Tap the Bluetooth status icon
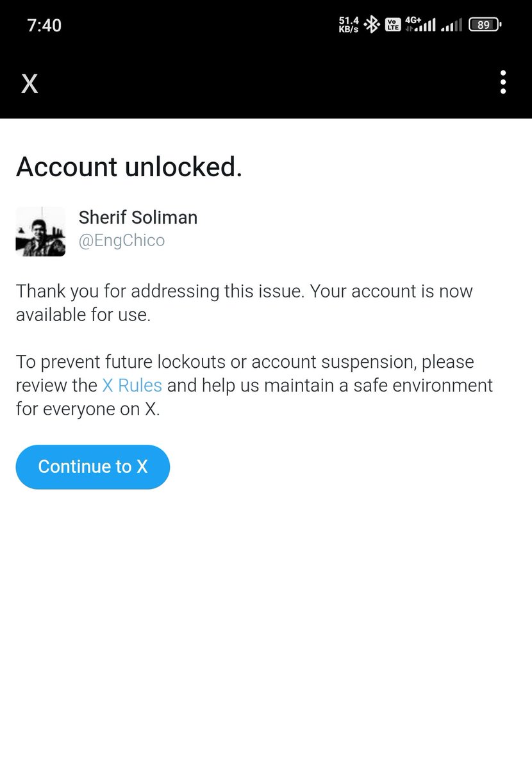532x769 pixels. click(x=371, y=25)
